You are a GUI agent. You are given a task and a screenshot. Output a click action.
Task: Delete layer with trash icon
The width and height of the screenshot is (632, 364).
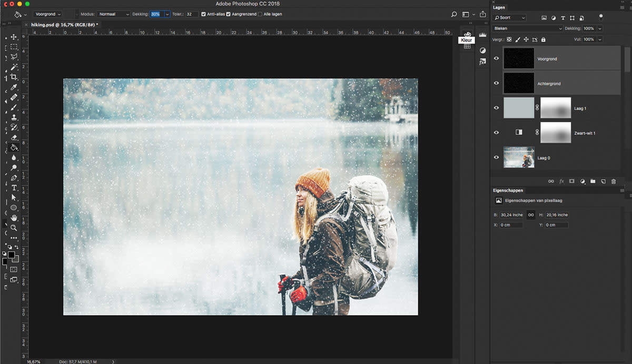coord(613,181)
